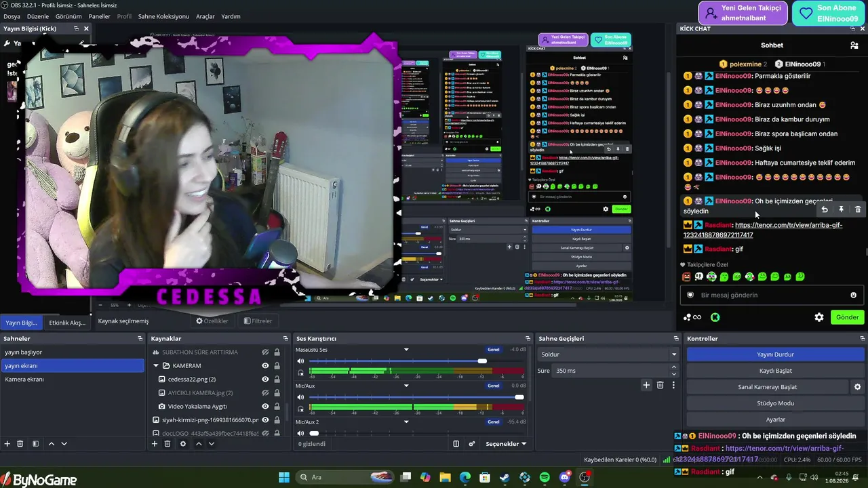Delete the selected scene with the trash icon
Screen dimensions: 868x488
20,444
